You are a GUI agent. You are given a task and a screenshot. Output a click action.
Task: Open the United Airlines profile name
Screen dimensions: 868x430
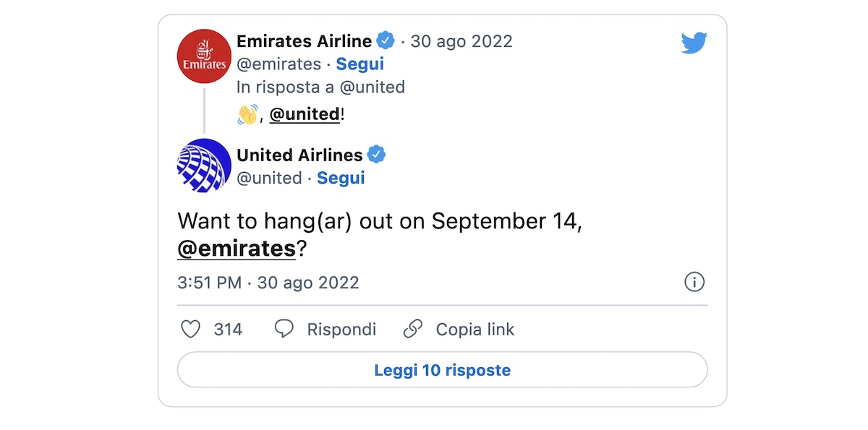tap(299, 155)
